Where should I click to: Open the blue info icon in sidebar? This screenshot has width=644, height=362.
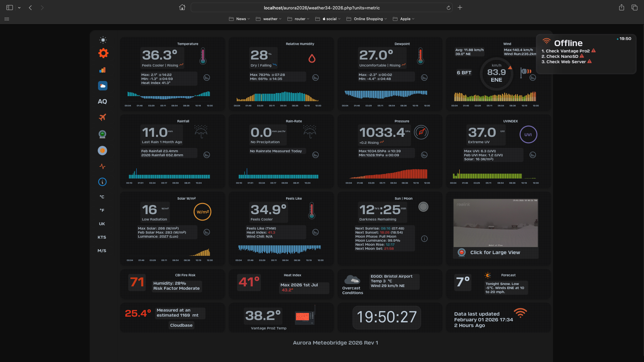coord(102,182)
